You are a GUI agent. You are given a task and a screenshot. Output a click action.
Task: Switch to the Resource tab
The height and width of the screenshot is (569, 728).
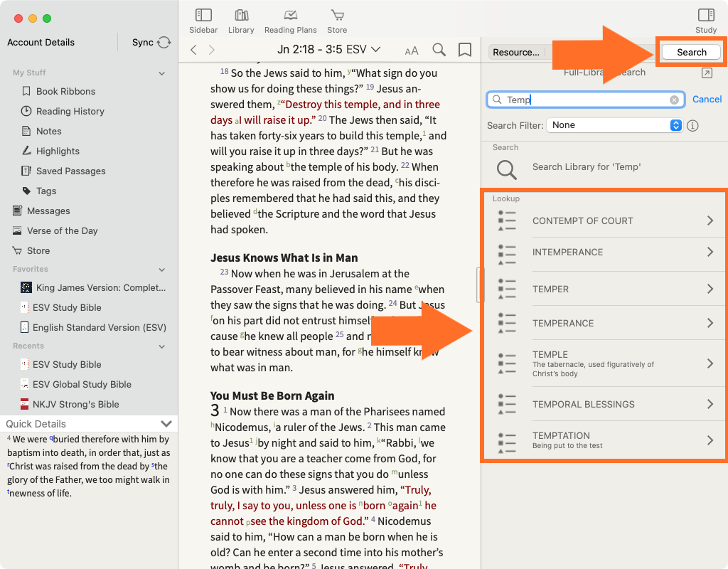tap(516, 52)
